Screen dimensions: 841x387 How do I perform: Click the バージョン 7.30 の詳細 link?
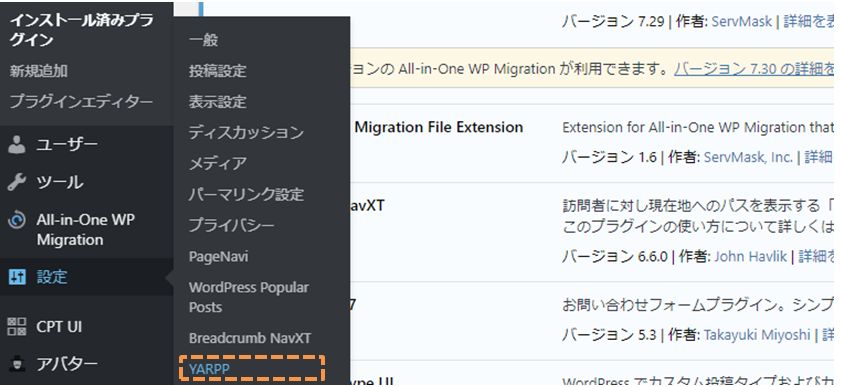click(754, 69)
